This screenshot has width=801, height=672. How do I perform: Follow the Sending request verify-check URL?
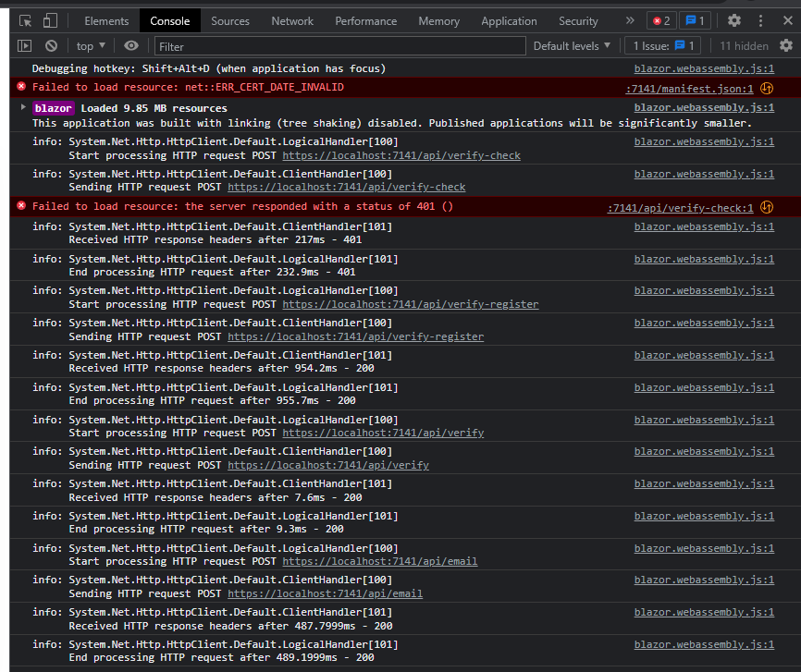[x=346, y=187]
